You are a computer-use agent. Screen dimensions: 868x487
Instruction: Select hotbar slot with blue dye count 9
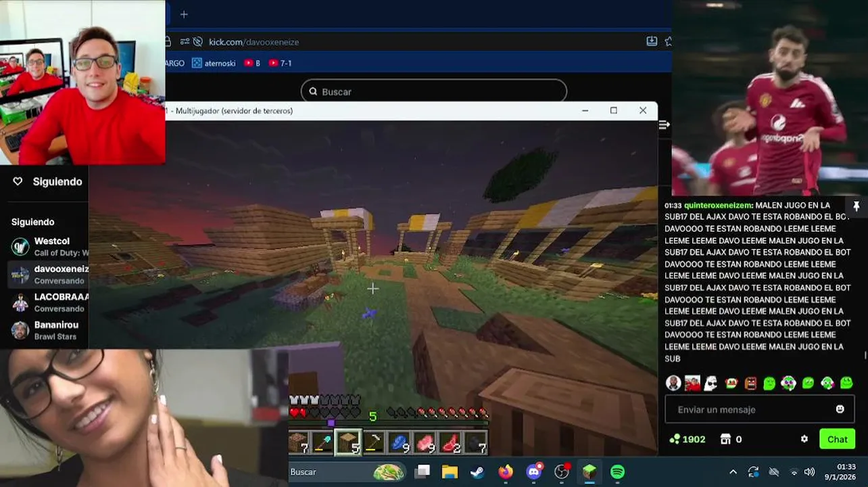[x=399, y=443]
